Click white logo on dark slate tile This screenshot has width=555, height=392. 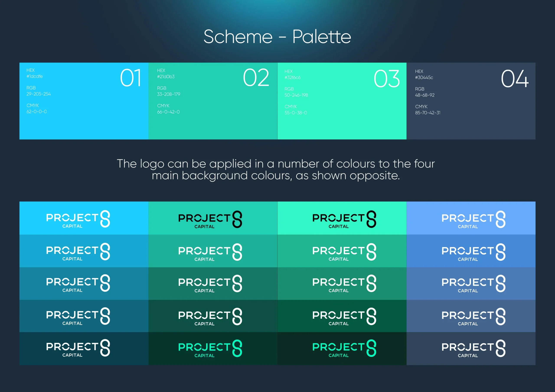pos(473,348)
